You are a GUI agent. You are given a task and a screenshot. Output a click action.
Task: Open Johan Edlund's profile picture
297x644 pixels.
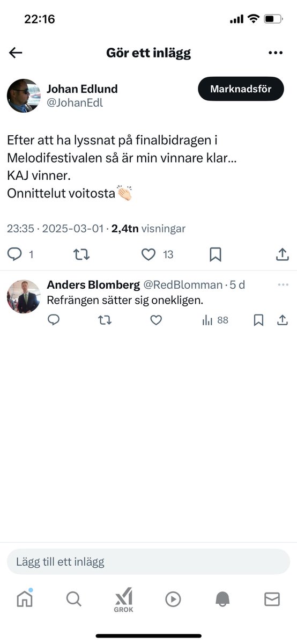tap(24, 96)
